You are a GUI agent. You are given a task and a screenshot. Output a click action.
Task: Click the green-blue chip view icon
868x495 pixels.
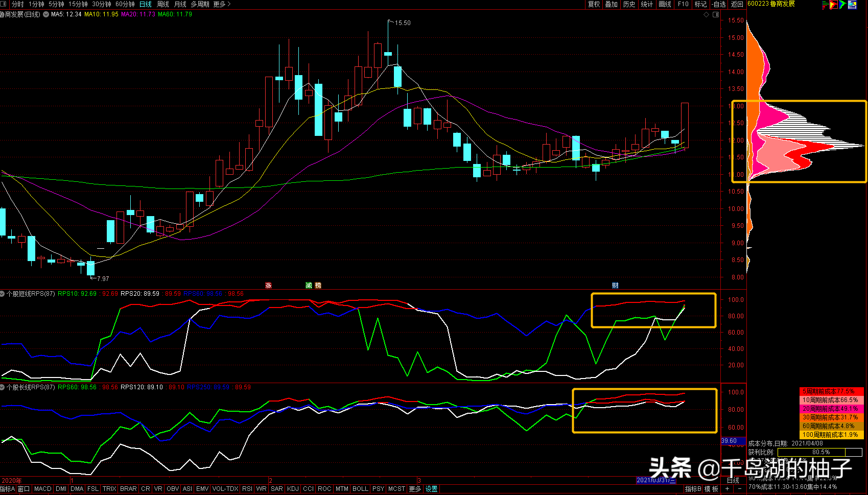tap(843, 5)
